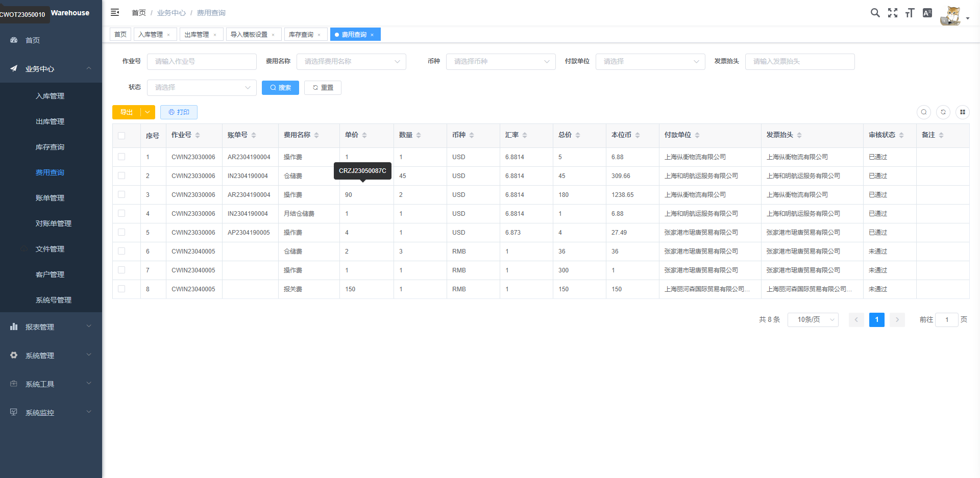Image resolution: width=980 pixels, height=478 pixels.
Task: Click the 导出 button
Action: pos(127,112)
